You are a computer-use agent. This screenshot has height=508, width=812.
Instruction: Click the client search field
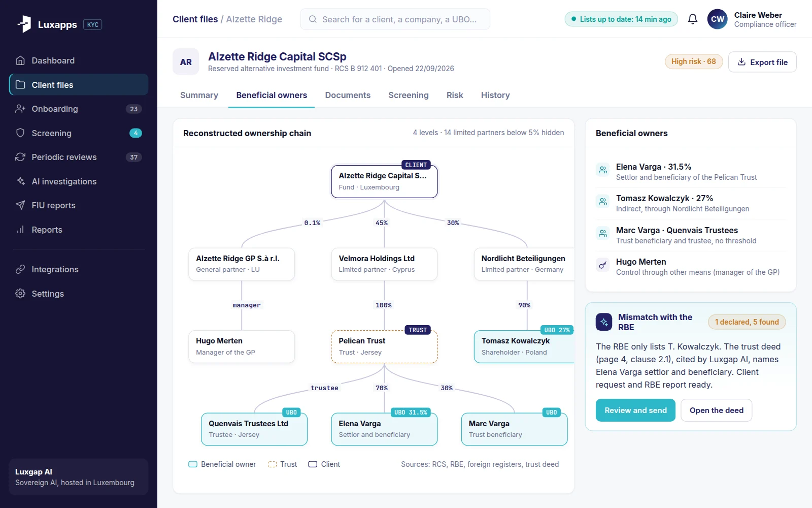(x=395, y=19)
